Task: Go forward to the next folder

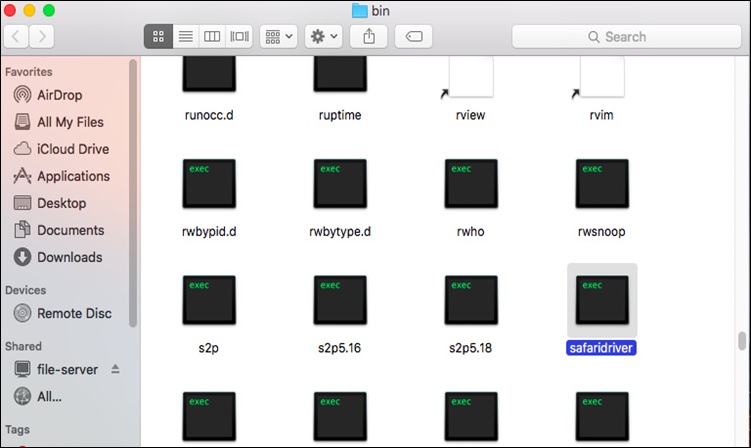Action: [42, 36]
